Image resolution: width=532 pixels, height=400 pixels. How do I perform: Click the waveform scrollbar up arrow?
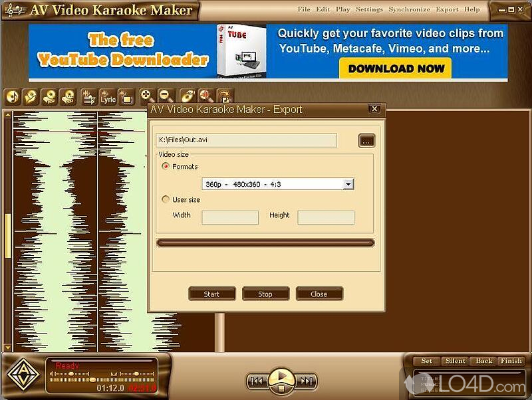tap(7, 115)
